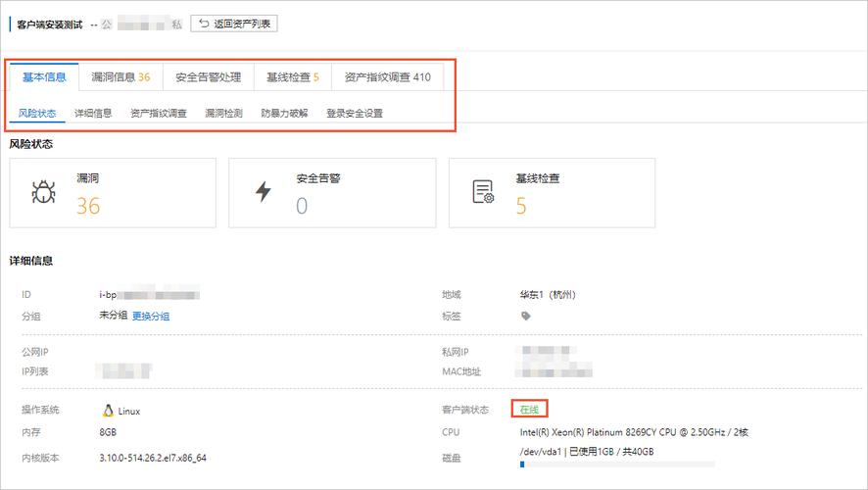
Task: Click the Linux operating system value
Action: pos(129,411)
